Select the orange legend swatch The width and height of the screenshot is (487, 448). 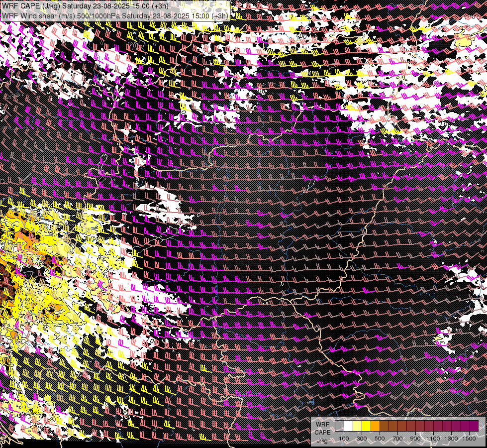pos(375,426)
